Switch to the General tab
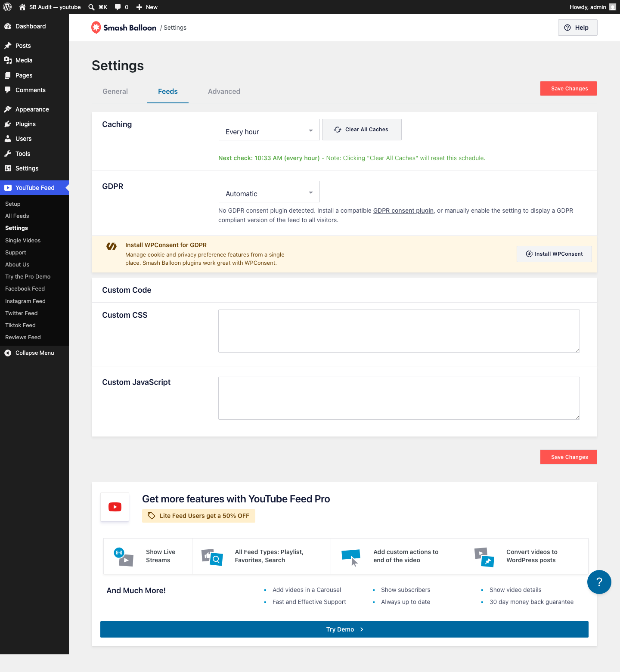The height and width of the screenshot is (672, 620). pos(115,91)
